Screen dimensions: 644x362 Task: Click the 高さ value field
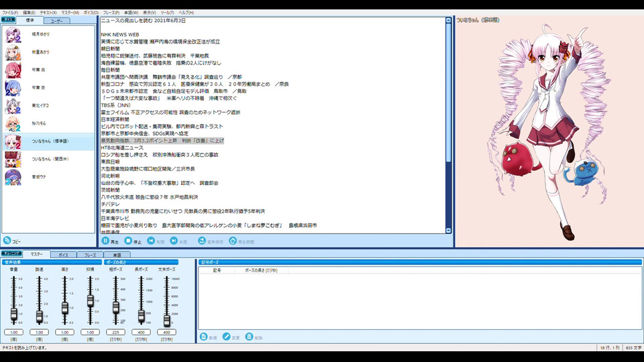click(x=64, y=332)
